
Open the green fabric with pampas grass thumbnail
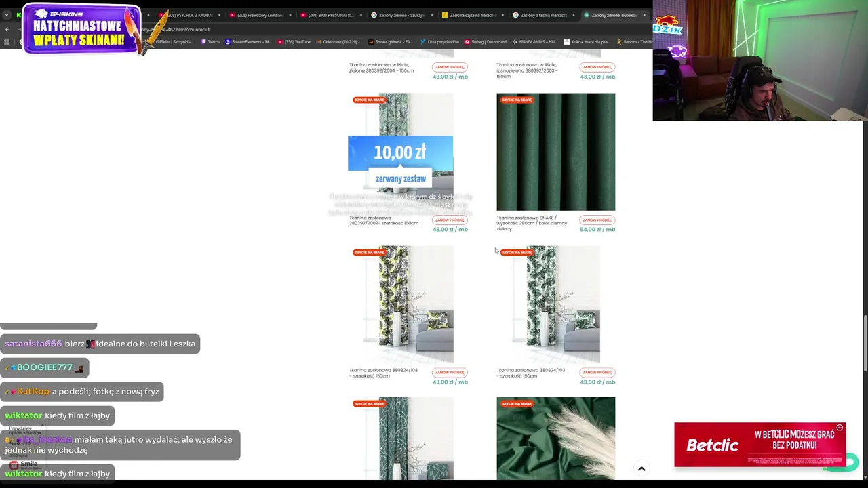555,439
